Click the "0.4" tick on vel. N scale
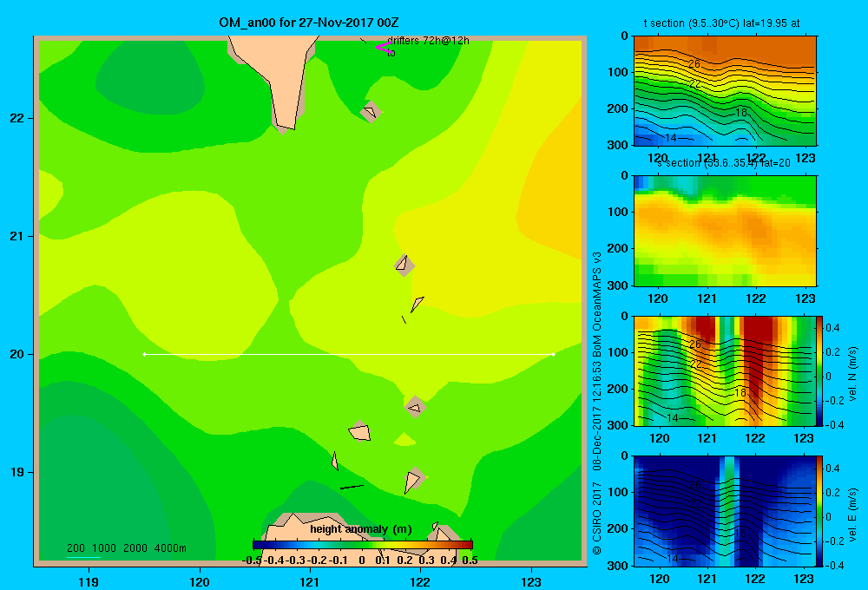The width and height of the screenshot is (868, 590). (x=832, y=328)
